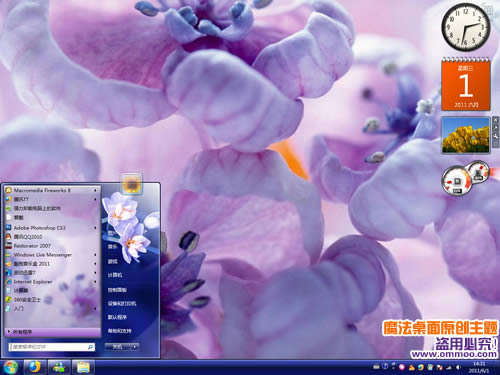The height and width of the screenshot is (375, 500).
Task: Expand the Macromedia Fireworks 8 submenu arrow
Action: [95, 190]
